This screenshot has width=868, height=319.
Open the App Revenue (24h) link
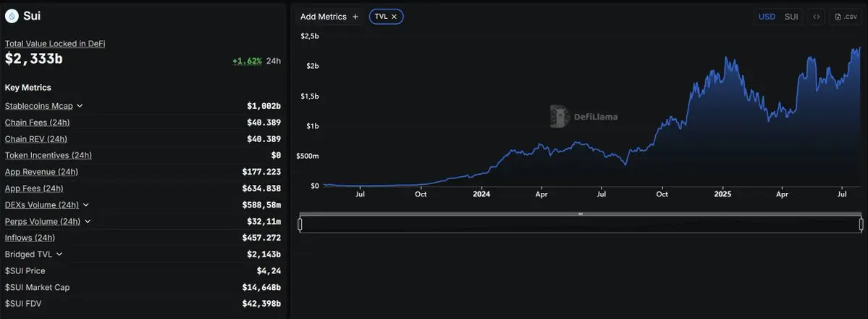pyautogui.click(x=41, y=172)
